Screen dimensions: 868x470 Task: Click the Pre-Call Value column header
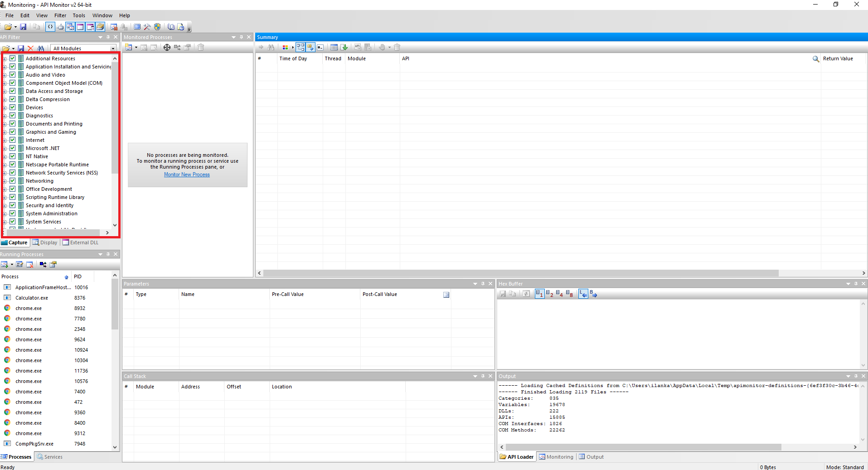[315, 294]
